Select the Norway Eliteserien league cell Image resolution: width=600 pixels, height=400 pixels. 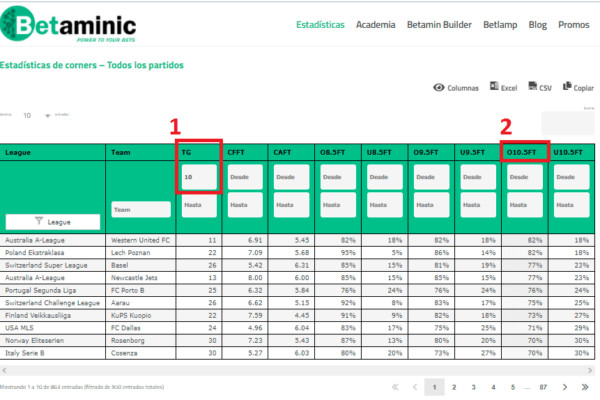tap(53, 340)
